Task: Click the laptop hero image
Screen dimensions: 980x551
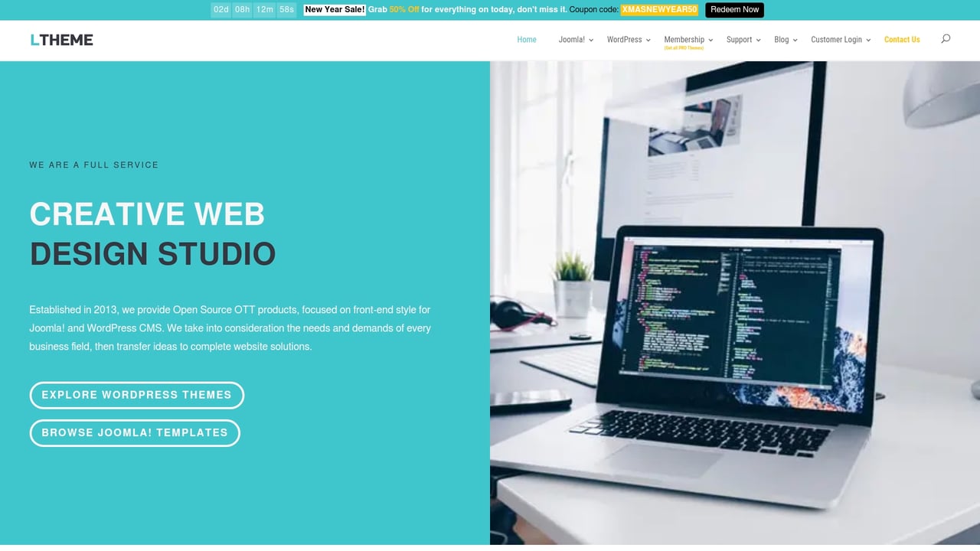Action: coord(735,306)
